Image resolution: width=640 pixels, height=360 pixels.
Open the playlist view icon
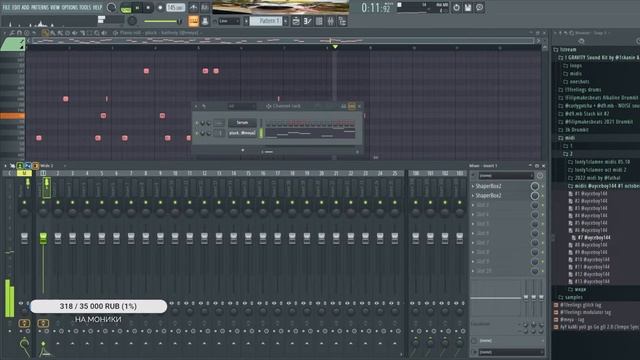296,21
